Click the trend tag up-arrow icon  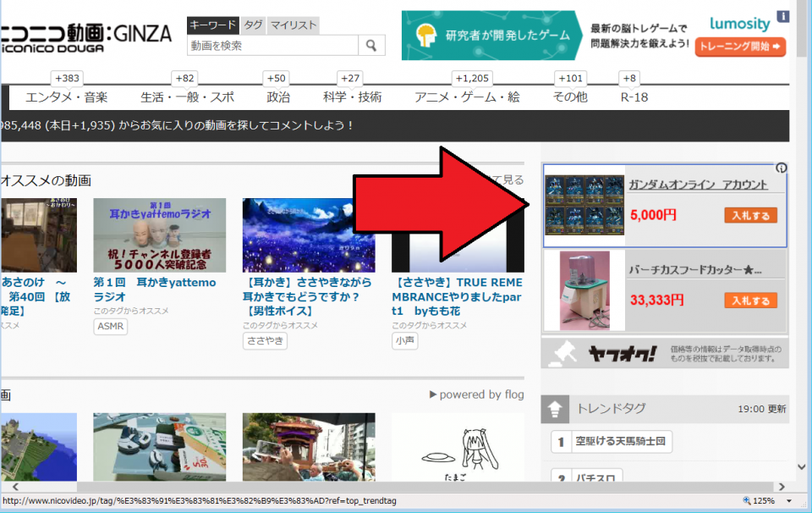click(555, 410)
